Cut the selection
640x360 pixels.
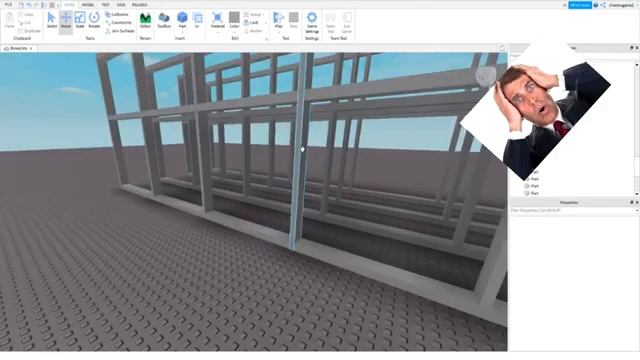(x=24, y=22)
